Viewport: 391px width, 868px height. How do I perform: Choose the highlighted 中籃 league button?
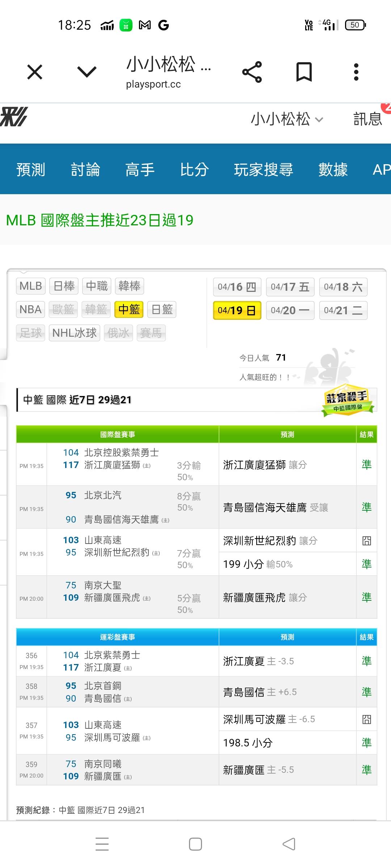coord(129,310)
